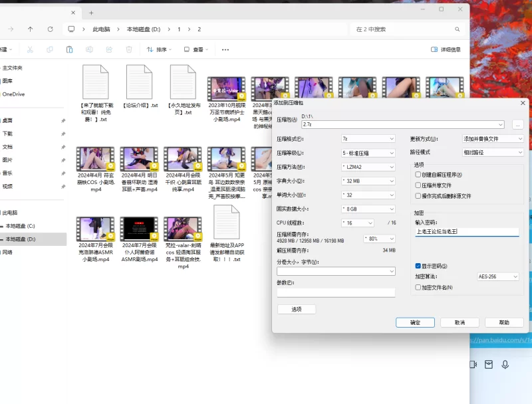Screen dimensions: 532x404
Task: Open a new Explorer tab with plus icon
Action: pyautogui.click(x=91, y=13)
